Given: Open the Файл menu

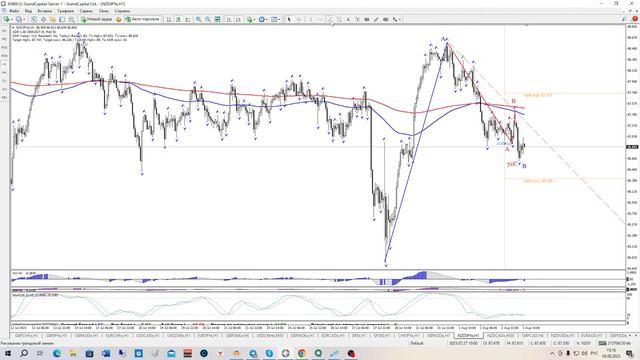Looking at the screenshot, I should click(13, 11).
